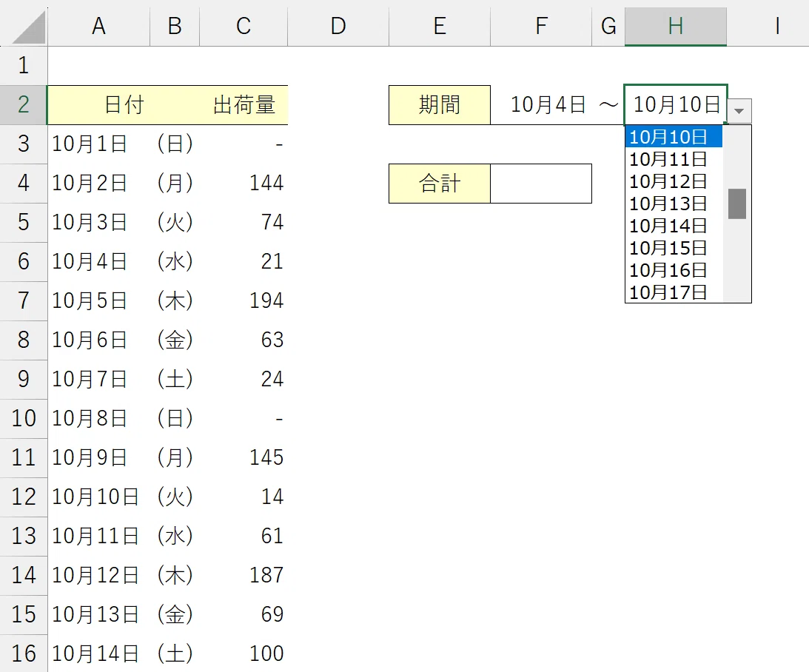Screen dimensions: 809x672
Task: Select column F header
Action: (x=541, y=27)
